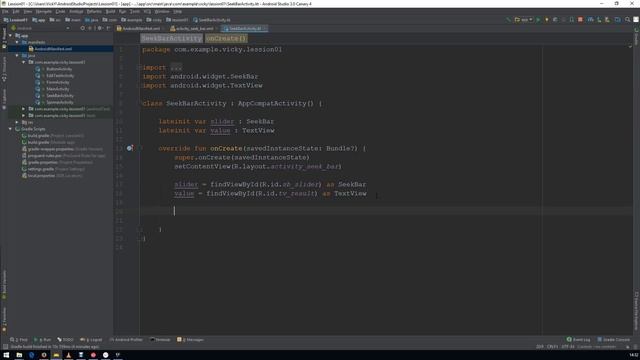Open the Find tool window tab
Screen dimensions: 640x360
(x=19, y=340)
